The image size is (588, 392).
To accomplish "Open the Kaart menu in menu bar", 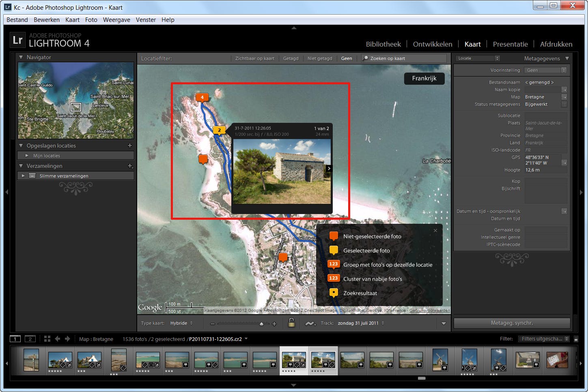I will click(72, 19).
